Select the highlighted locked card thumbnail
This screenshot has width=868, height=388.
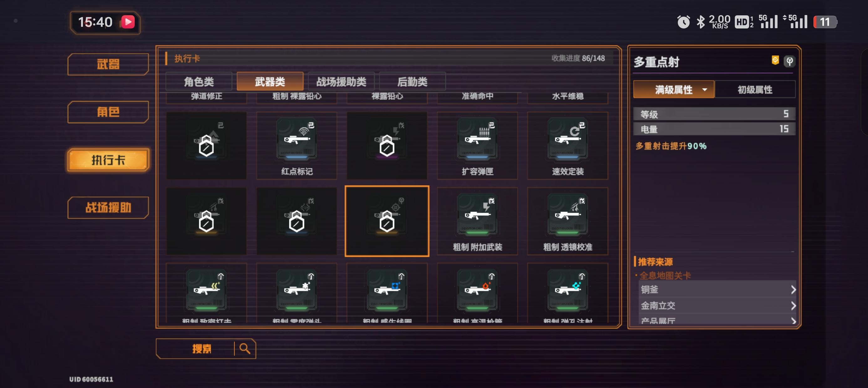[387, 221]
